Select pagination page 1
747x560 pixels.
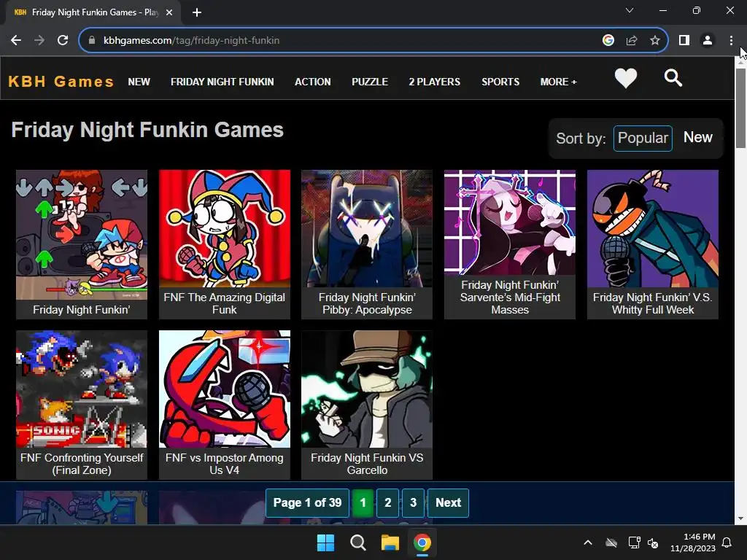(363, 503)
